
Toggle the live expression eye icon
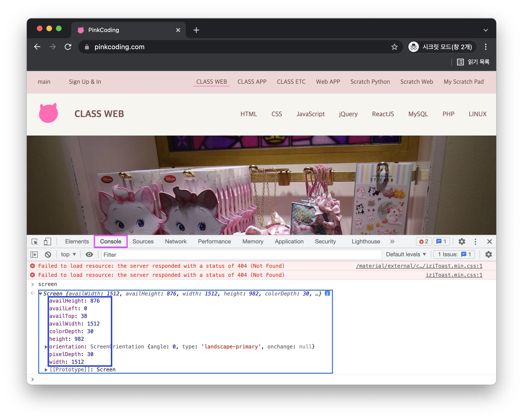89,255
